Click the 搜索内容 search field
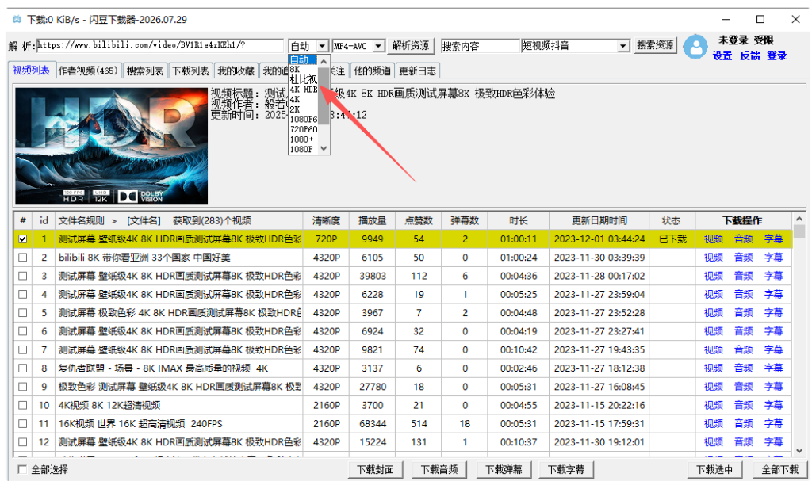 point(480,46)
